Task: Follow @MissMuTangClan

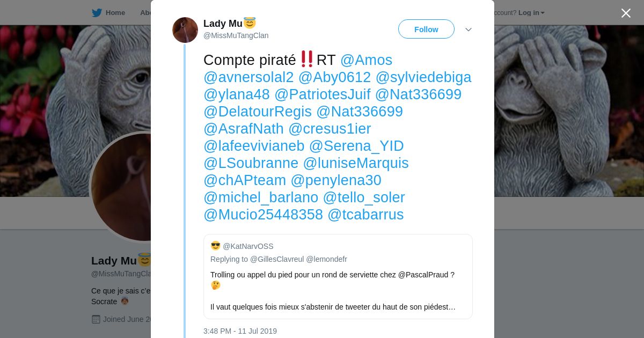Action: (x=426, y=29)
